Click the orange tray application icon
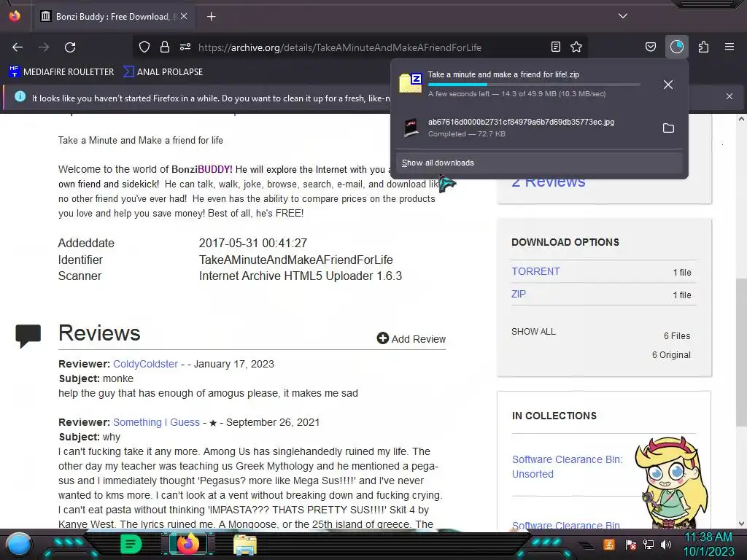Image resolution: width=747 pixels, height=560 pixels. (x=609, y=544)
